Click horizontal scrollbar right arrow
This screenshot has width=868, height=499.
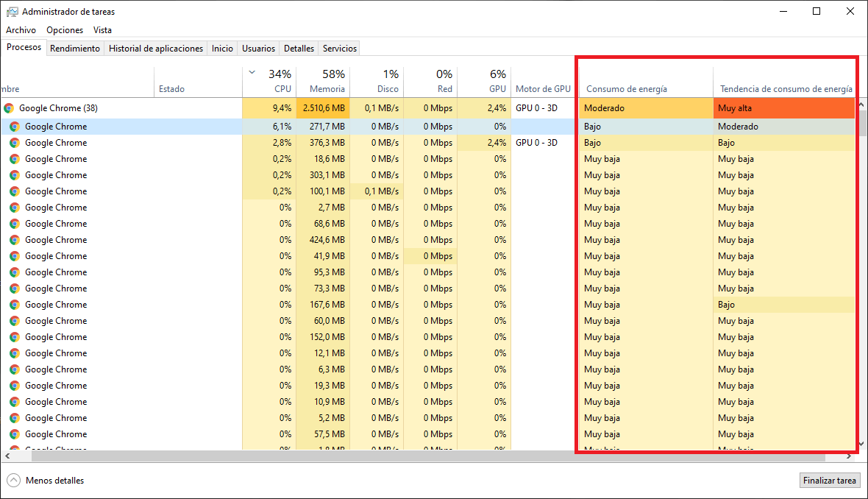tap(849, 456)
